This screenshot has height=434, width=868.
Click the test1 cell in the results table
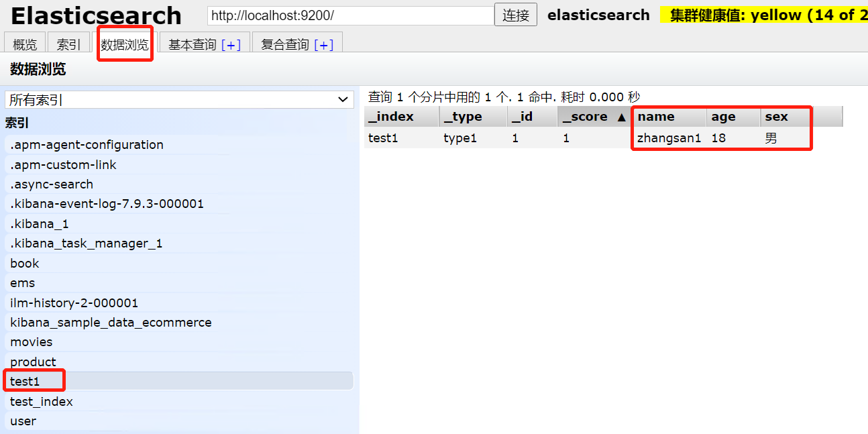401,138
